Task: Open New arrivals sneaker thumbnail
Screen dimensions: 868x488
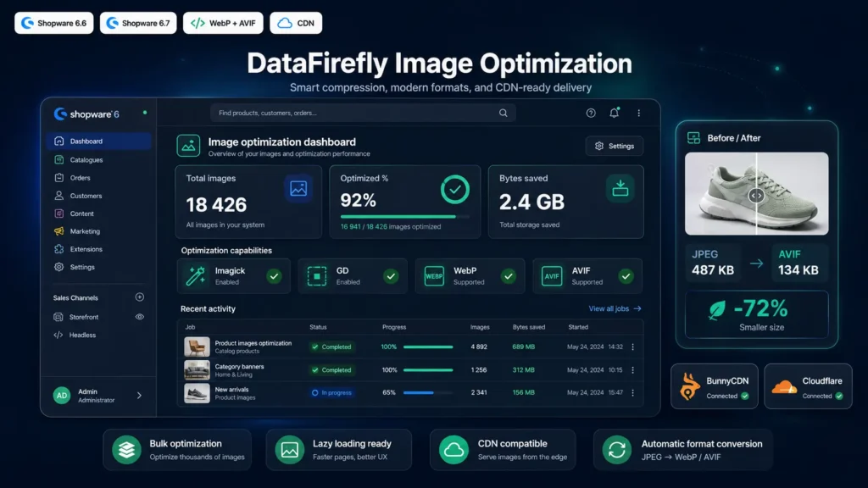Action: click(x=197, y=393)
